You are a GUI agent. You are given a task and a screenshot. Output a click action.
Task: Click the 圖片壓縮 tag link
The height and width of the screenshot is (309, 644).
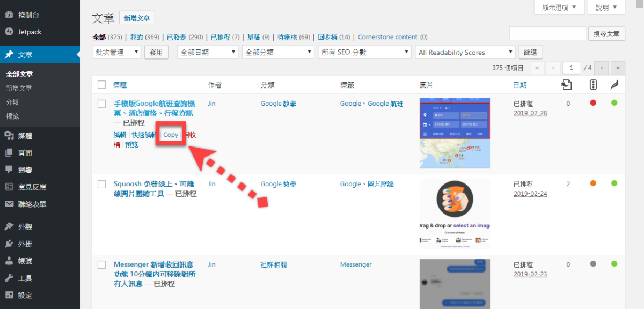tap(380, 184)
